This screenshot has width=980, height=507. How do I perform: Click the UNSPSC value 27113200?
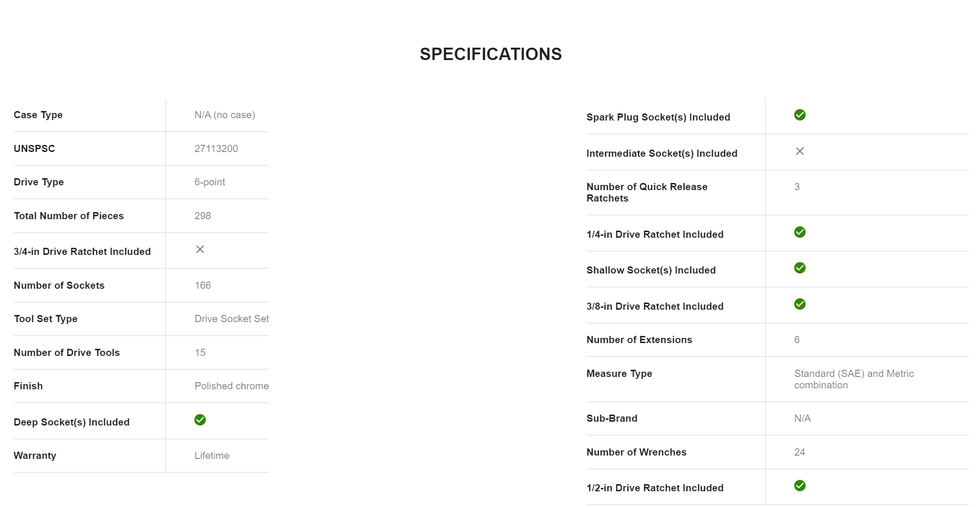[x=216, y=149]
